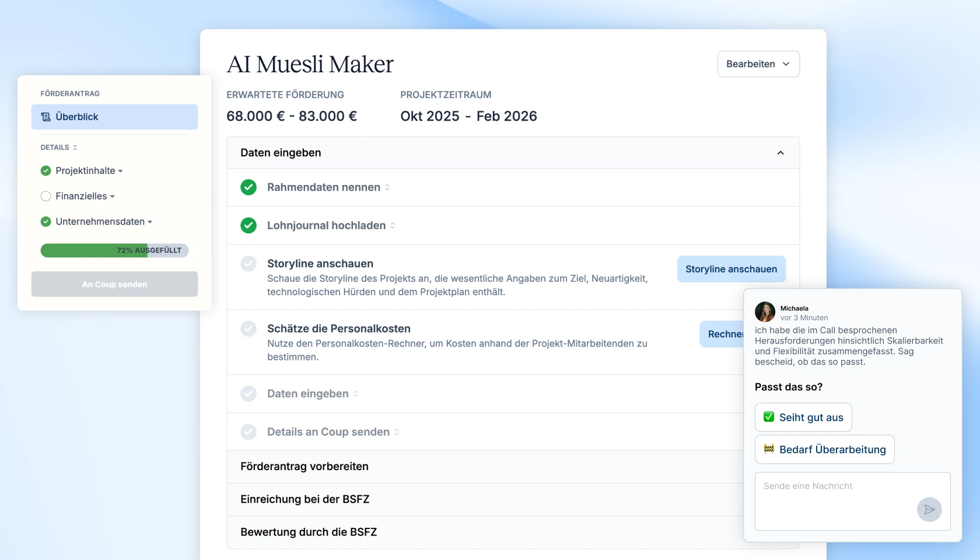
Task: Click green checkmark beside Unternehmensdaten
Action: click(45, 222)
